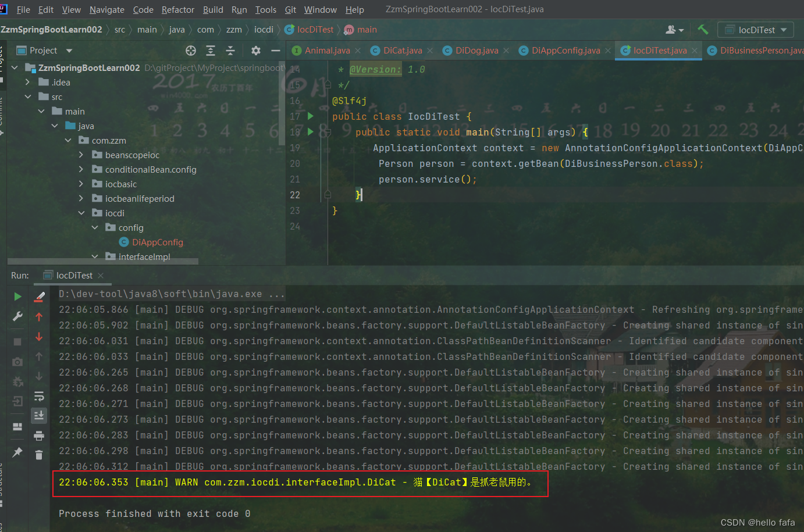Expand the .idea folder

pyautogui.click(x=27, y=83)
